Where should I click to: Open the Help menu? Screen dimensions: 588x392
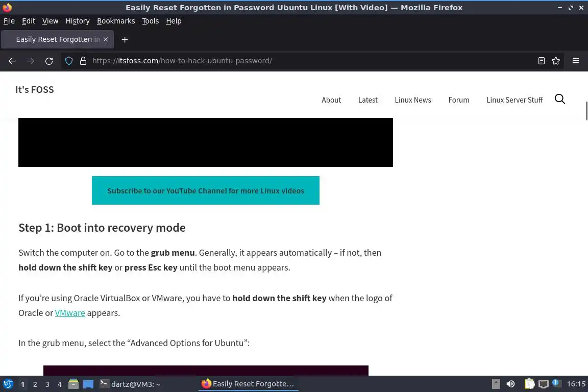174,21
